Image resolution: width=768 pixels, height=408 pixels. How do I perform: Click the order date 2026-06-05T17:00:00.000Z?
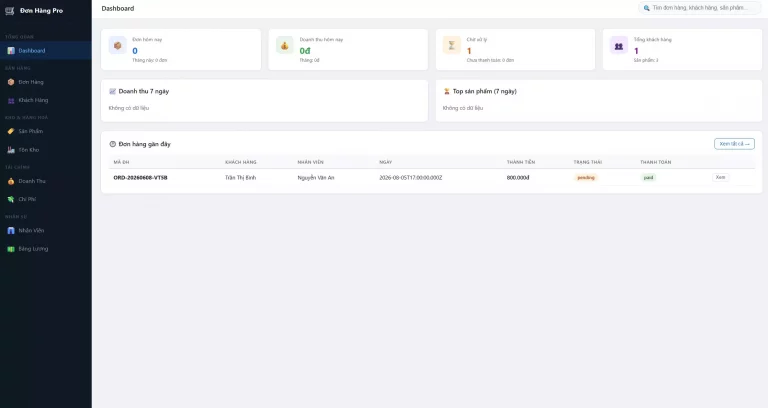[410, 178]
